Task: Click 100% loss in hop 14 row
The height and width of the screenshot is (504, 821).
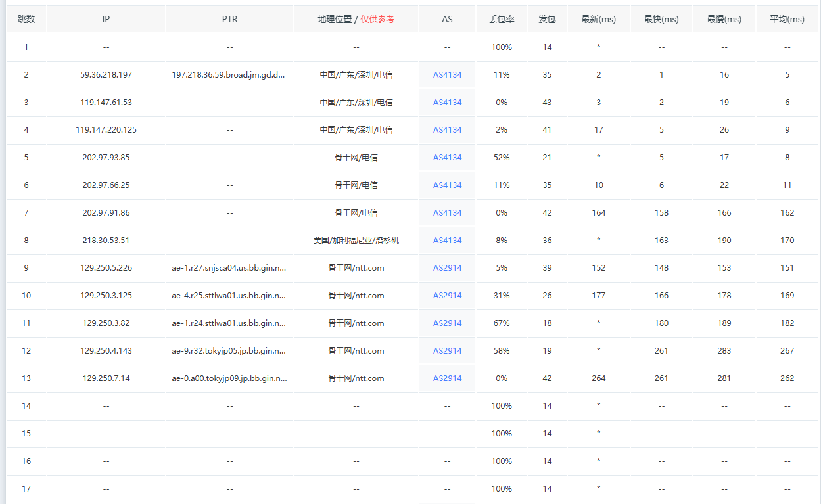Action: pyautogui.click(x=502, y=406)
